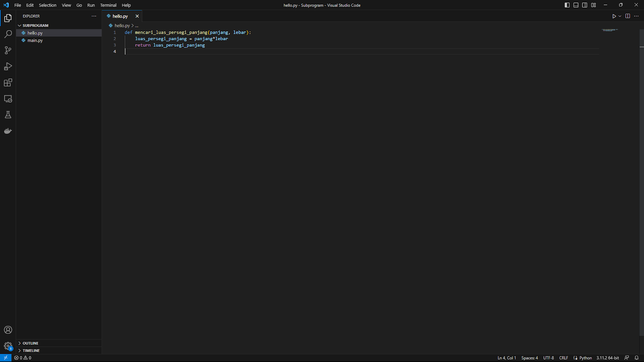Click the Python language mode indicator
This screenshot has width=644, height=362.
point(585,358)
